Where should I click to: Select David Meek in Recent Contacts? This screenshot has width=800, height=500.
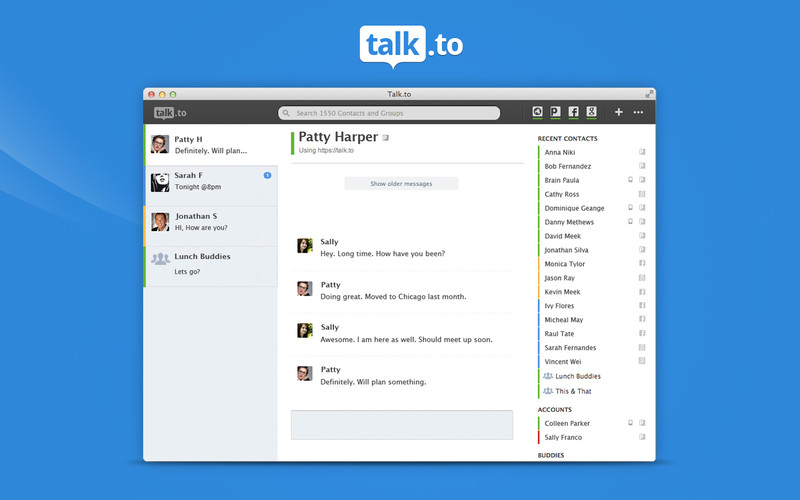coord(562,236)
